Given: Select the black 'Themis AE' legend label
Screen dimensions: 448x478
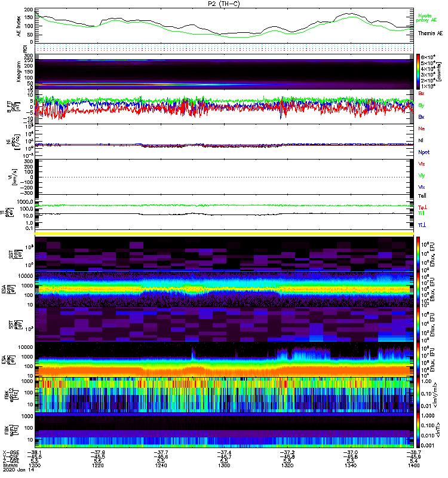Looking at the screenshot, I should click(x=430, y=33).
